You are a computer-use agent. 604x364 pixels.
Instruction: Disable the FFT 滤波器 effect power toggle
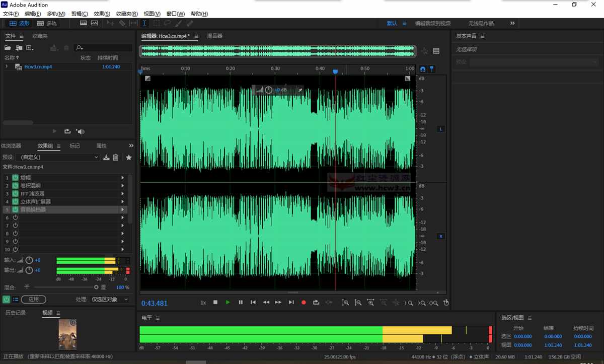[x=15, y=194]
